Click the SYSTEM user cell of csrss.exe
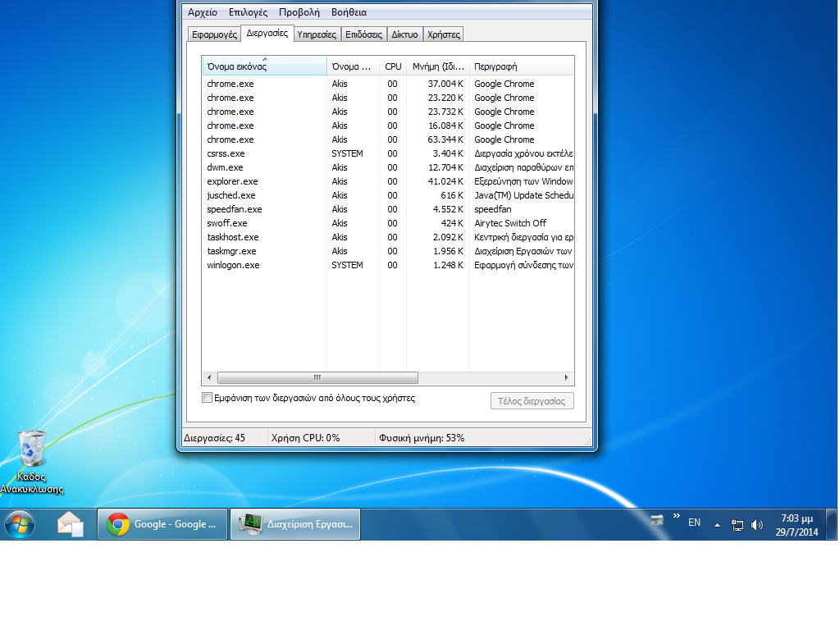840x630 pixels. 347,153
